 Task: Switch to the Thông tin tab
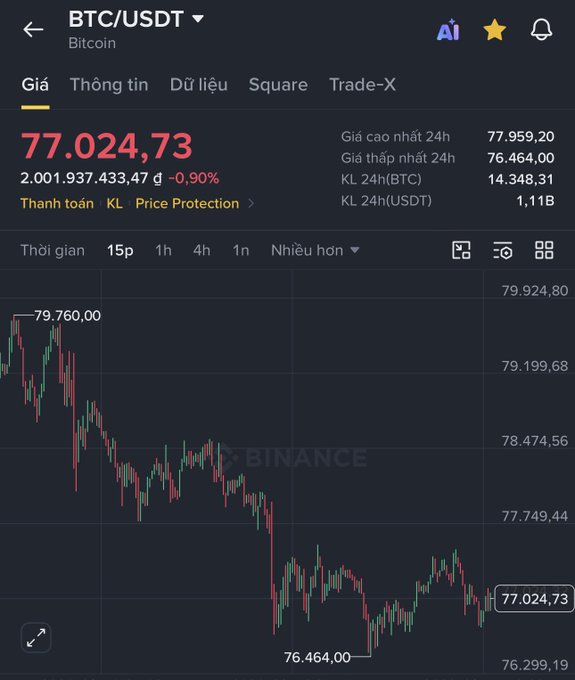109,85
